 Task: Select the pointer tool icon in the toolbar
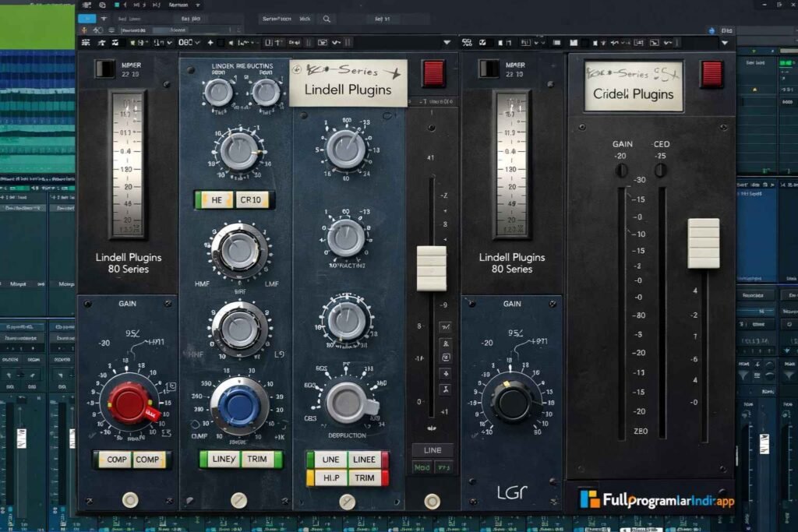tap(101, 41)
